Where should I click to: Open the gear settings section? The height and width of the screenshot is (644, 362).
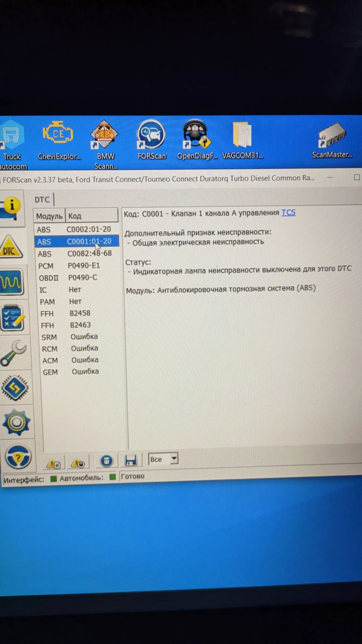[16, 422]
